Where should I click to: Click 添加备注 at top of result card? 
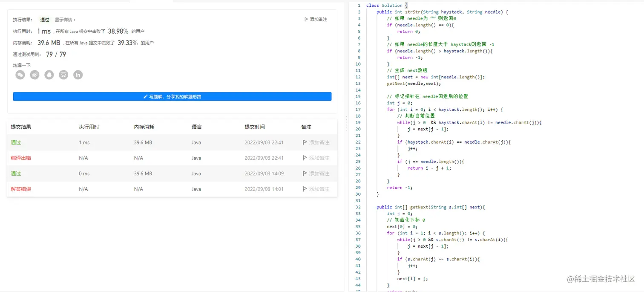pyautogui.click(x=316, y=20)
